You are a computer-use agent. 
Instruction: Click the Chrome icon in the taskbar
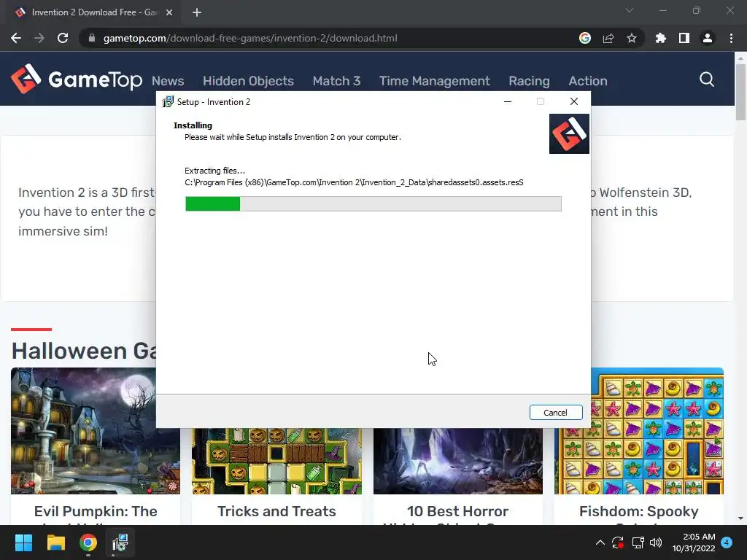88,542
